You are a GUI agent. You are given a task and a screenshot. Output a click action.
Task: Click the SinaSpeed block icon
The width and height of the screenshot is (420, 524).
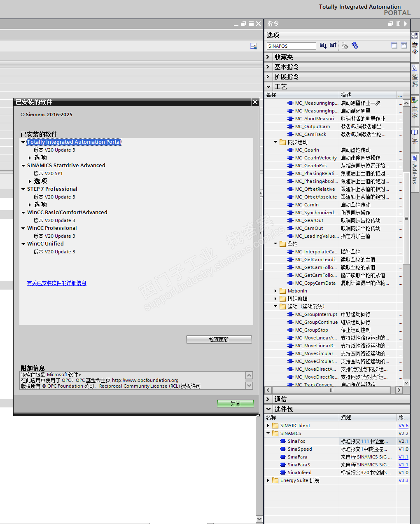coord(283,449)
